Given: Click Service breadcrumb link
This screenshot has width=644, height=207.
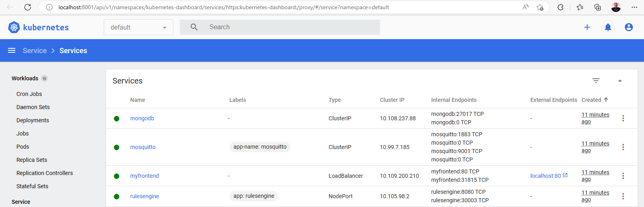Looking at the screenshot, I should (35, 51).
